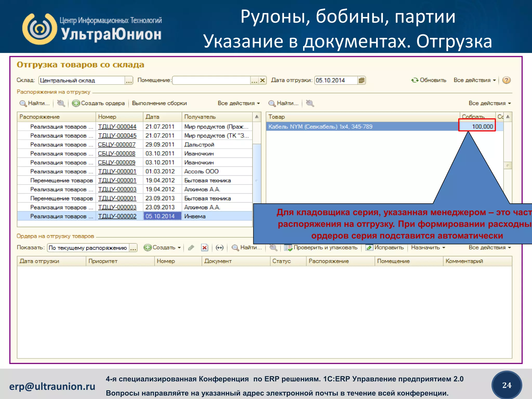The width and height of the screenshot is (532, 399).
Task: Sort by Получатель column header
Action: click(x=217, y=117)
